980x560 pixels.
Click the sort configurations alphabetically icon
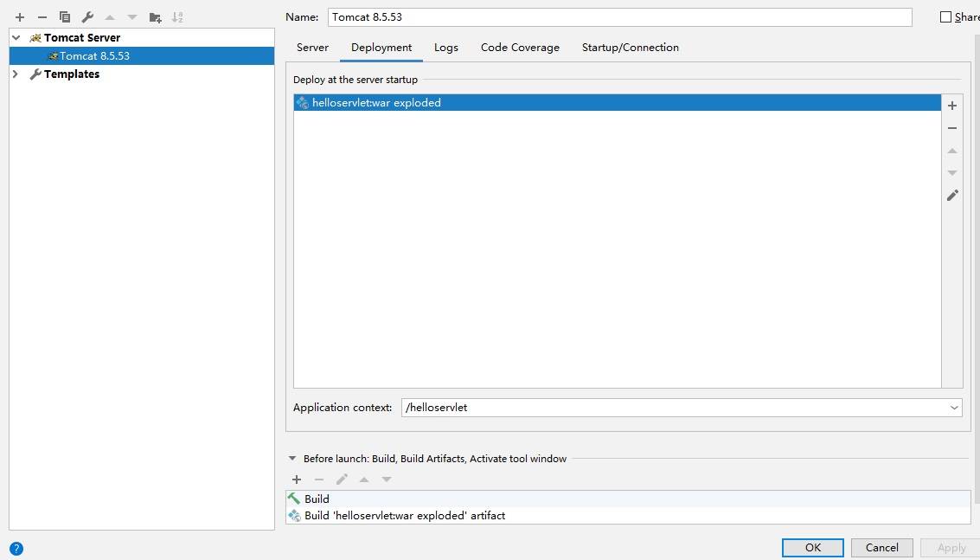point(177,17)
